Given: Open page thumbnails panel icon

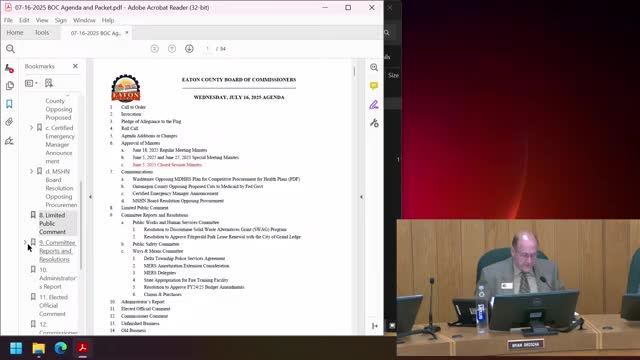Looking at the screenshot, I should click(9, 85).
